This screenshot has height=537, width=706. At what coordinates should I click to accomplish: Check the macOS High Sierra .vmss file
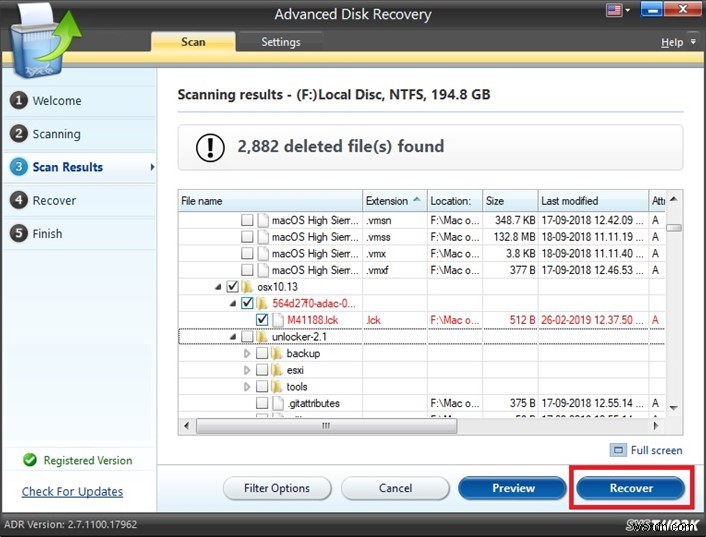pos(247,237)
